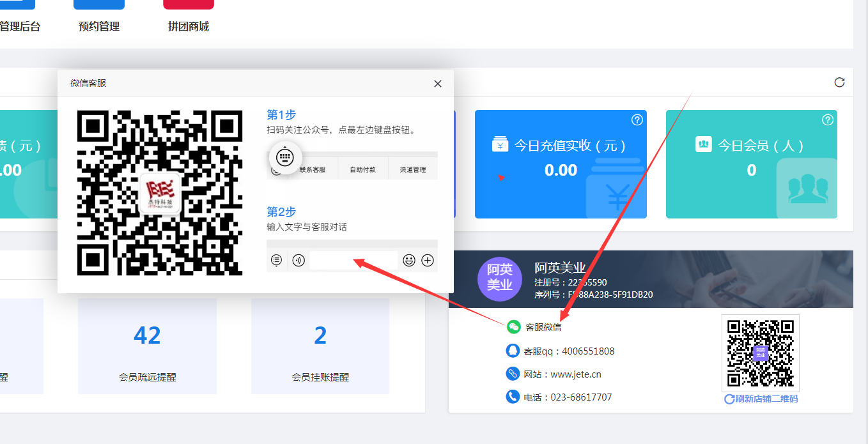The image size is (868, 444).
Task: Click the members icon beside 今日会员
Action: [x=703, y=144]
